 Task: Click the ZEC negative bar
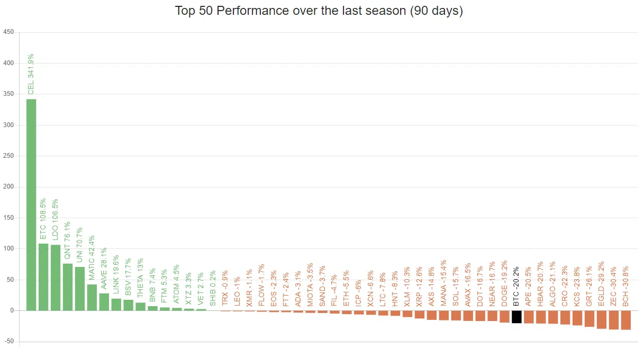[x=614, y=320]
